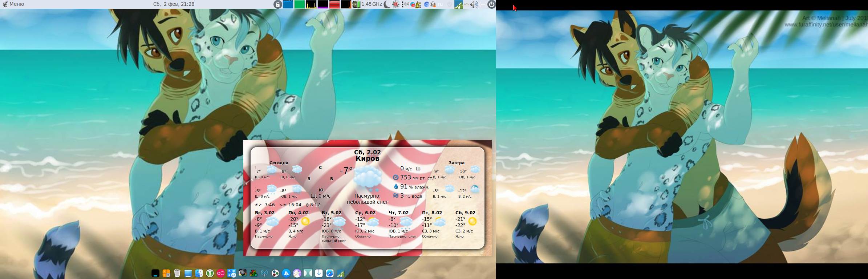
Task: Launch the download-arrow dock app
Action: (319, 273)
